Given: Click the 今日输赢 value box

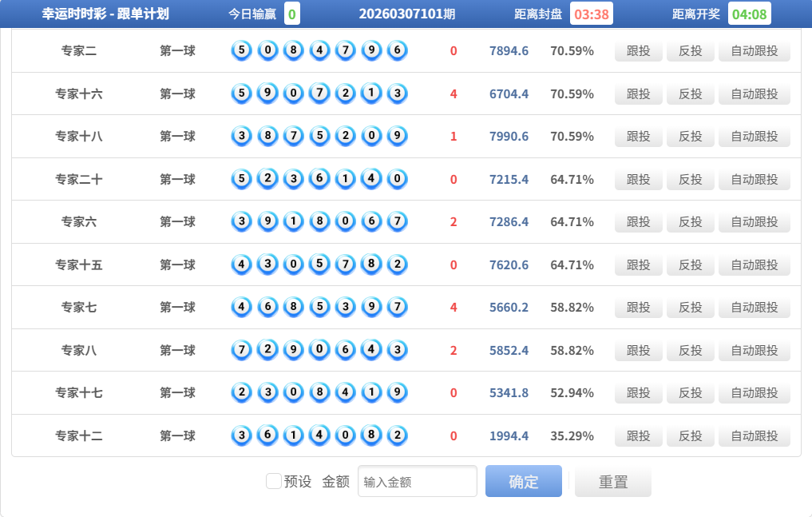Looking at the screenshot, I should click(292, 14).
